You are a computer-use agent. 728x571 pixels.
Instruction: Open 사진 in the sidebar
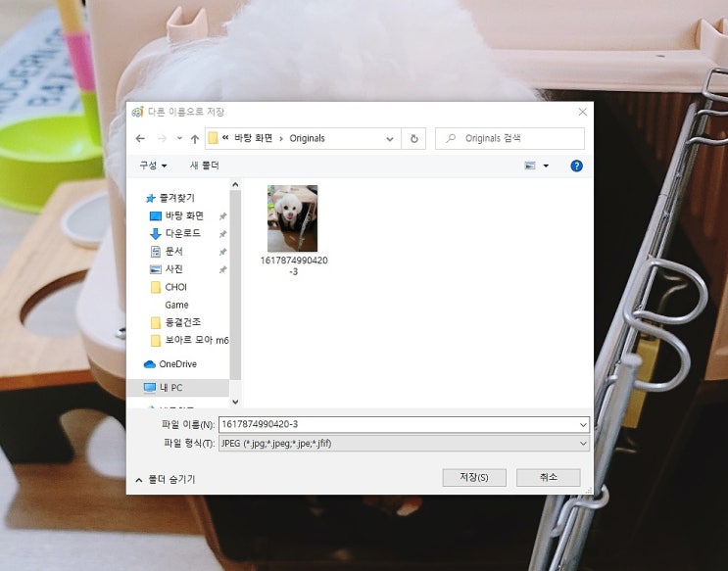click(174, 269)
